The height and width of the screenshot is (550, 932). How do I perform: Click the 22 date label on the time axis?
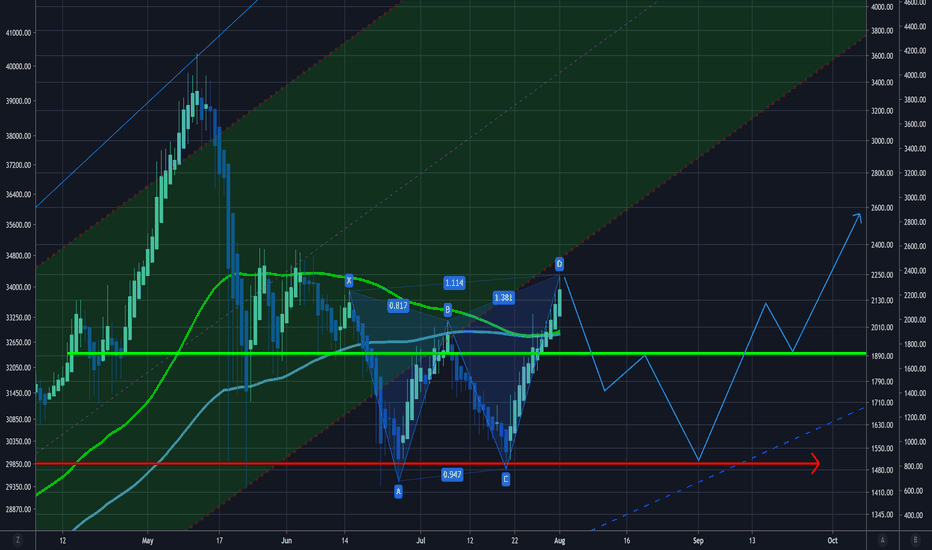pos(515,540)
